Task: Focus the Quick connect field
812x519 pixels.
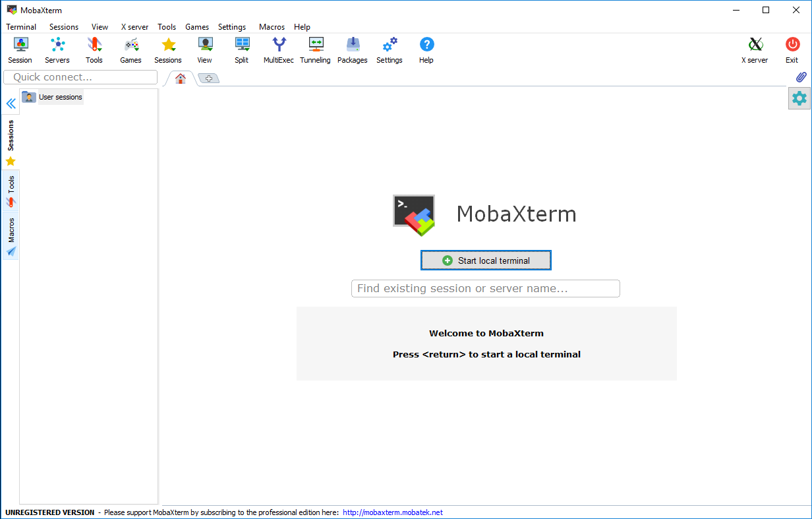Action: point(80,77)
